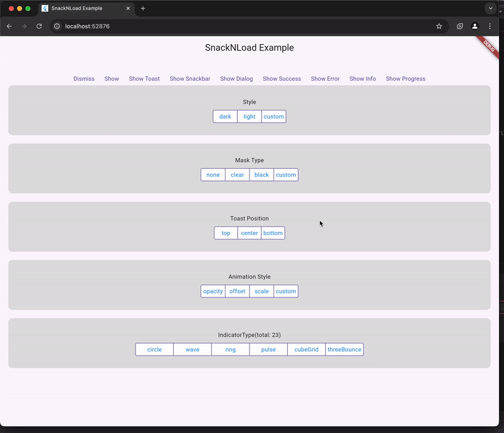Open the browser profile avatar icon
This screenshot has width=504, height=433.
tap(474, 26)
